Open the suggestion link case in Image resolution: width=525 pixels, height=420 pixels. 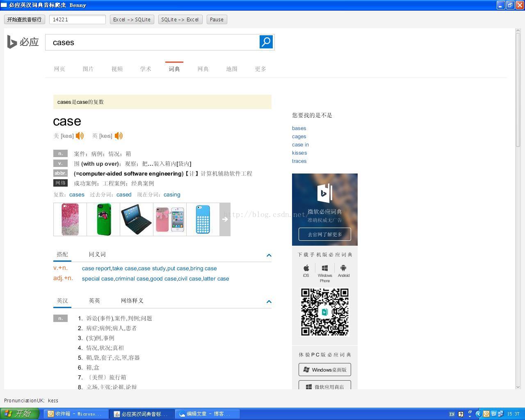(300, 144)
